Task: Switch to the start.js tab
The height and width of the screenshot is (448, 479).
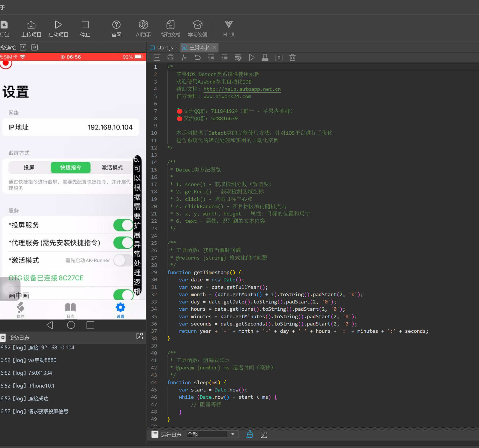Action: pos(165,48)
